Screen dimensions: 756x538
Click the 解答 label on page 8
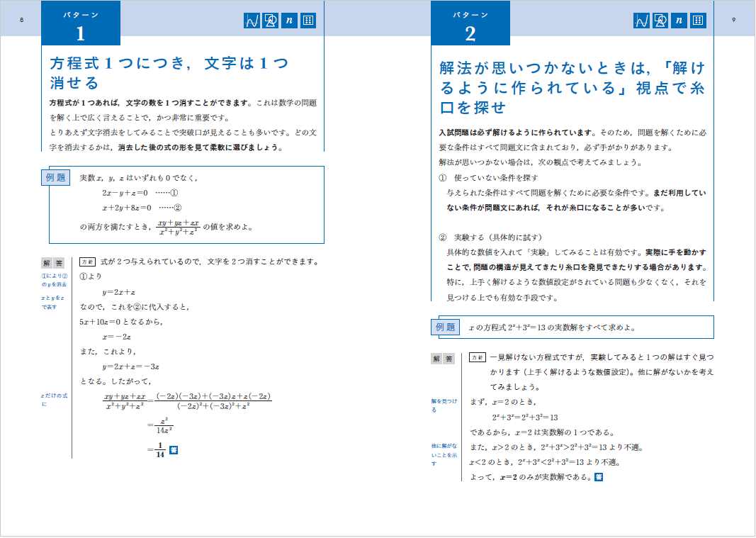point(53,263)
